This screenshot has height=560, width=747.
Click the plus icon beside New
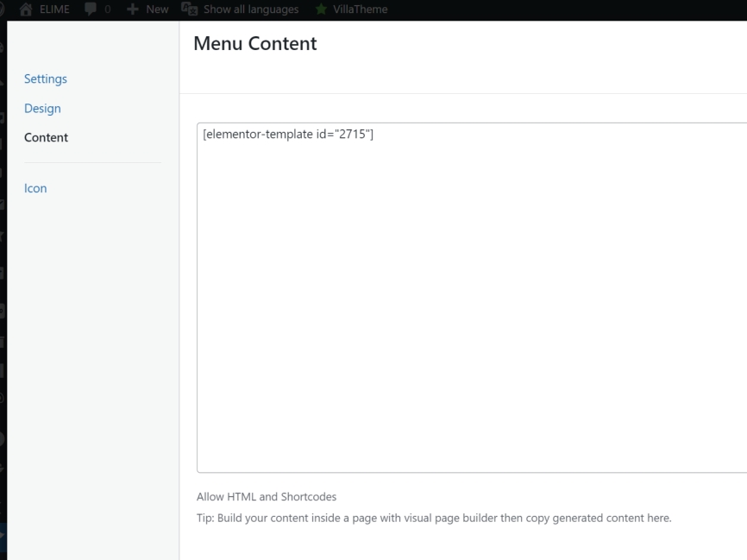[132, 9]
